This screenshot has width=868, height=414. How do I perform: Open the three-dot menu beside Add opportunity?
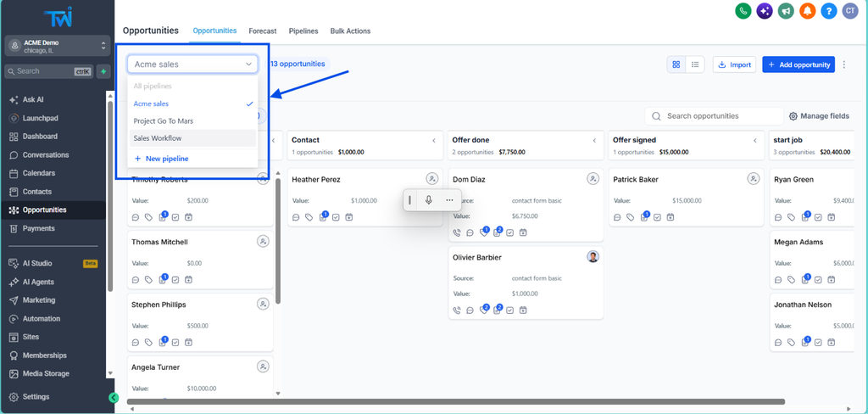(844, 64)
